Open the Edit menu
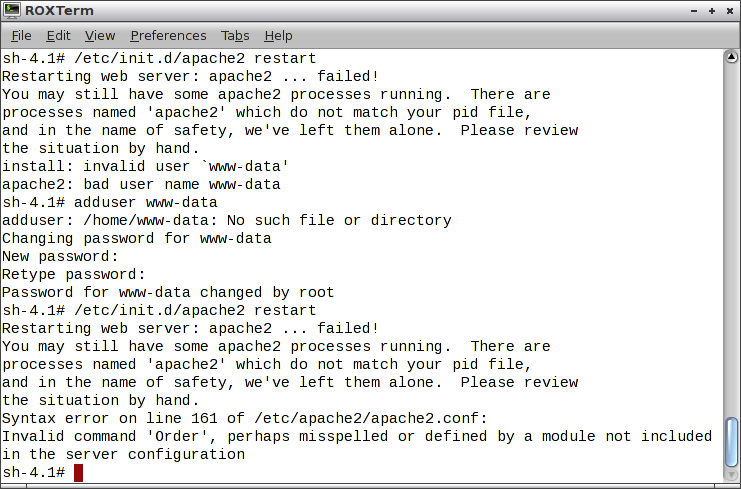 (58, 36)
